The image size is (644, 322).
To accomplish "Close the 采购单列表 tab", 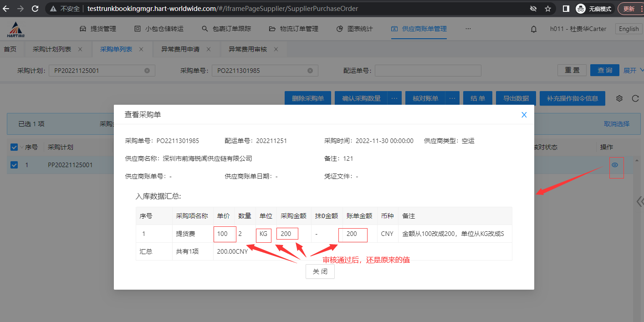I will coord(141,49).
